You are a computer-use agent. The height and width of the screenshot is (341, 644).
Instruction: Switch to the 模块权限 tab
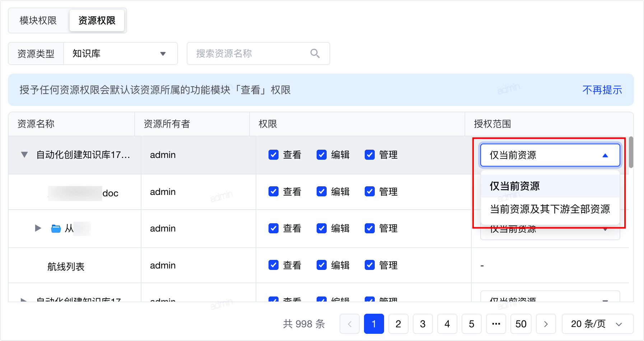(38, 20)
